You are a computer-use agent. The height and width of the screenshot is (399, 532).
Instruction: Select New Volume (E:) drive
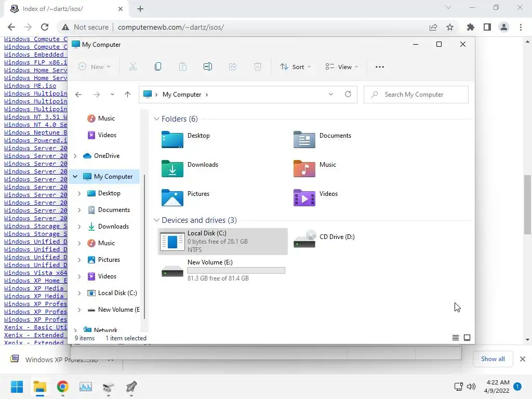click(222, 270)
